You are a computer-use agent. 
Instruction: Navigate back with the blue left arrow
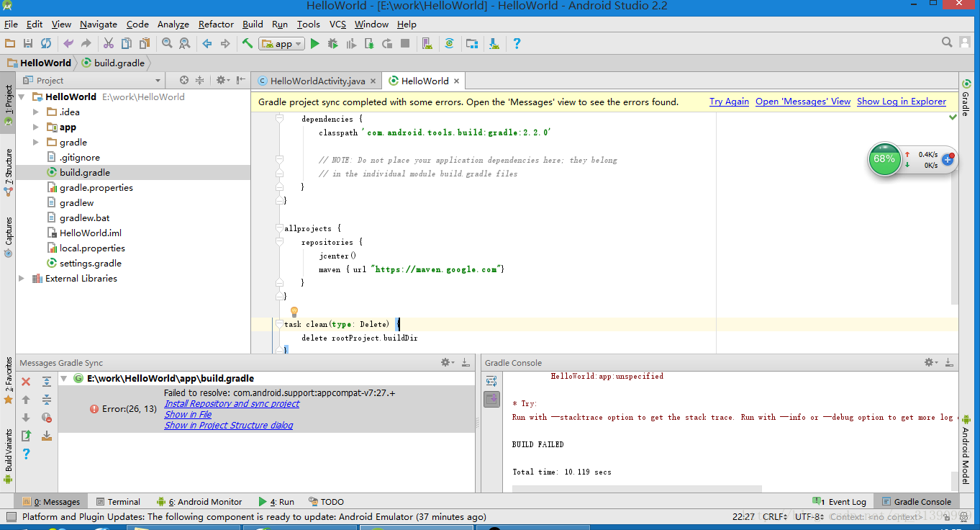click(207, 43)
